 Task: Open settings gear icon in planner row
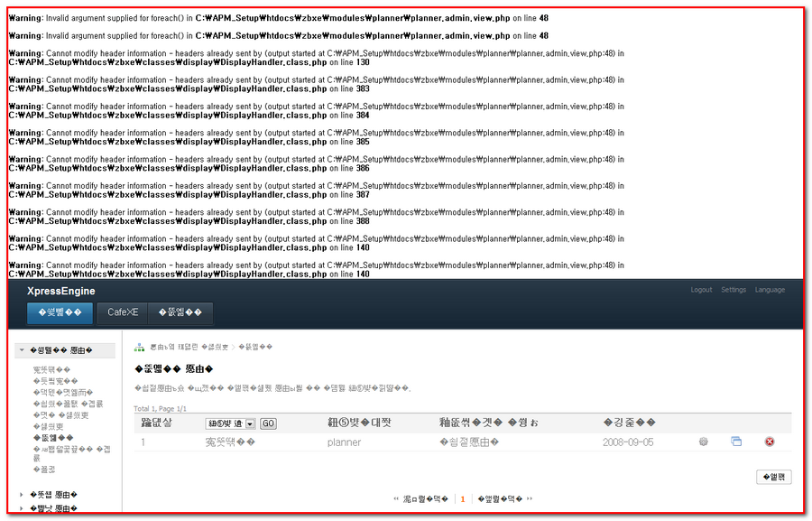[x=703, y=442]
